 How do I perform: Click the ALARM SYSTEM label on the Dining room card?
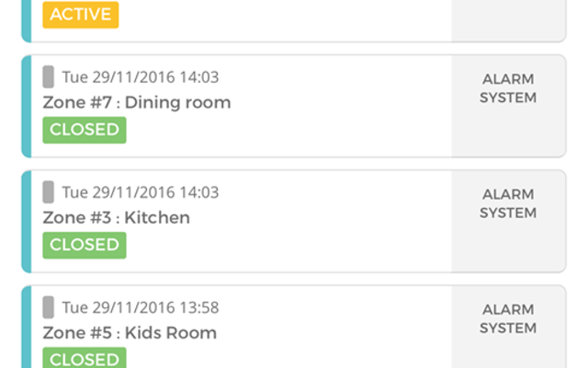(x=508, y=88)
